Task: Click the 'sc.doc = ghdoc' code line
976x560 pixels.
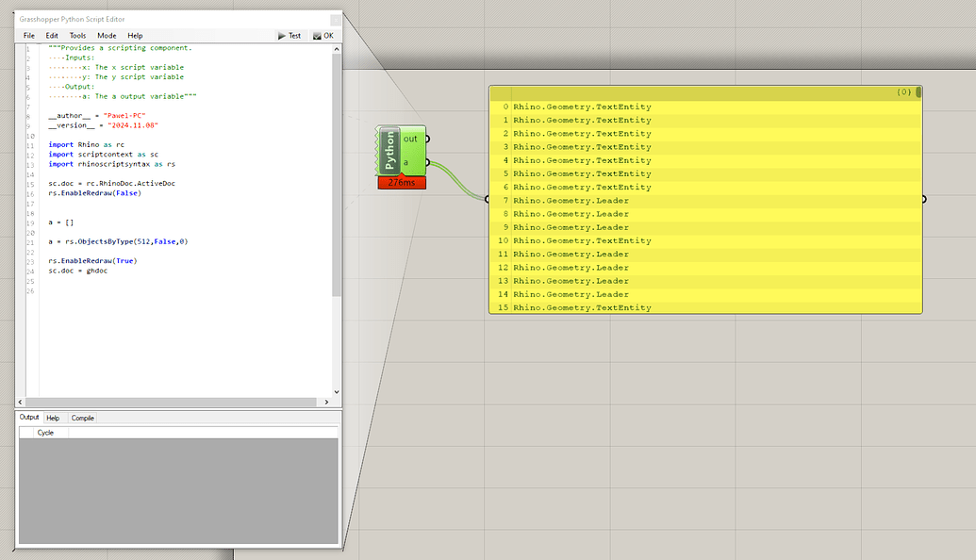Action: (x=78, y=271)
